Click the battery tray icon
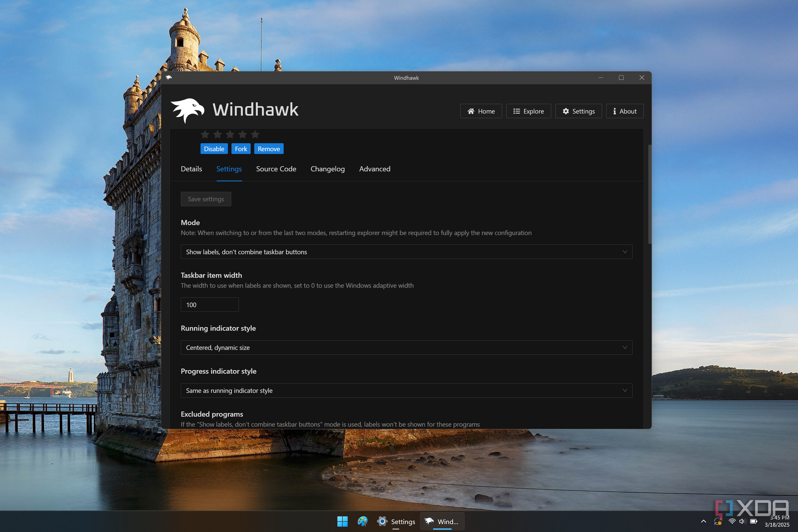 (754, 522)
